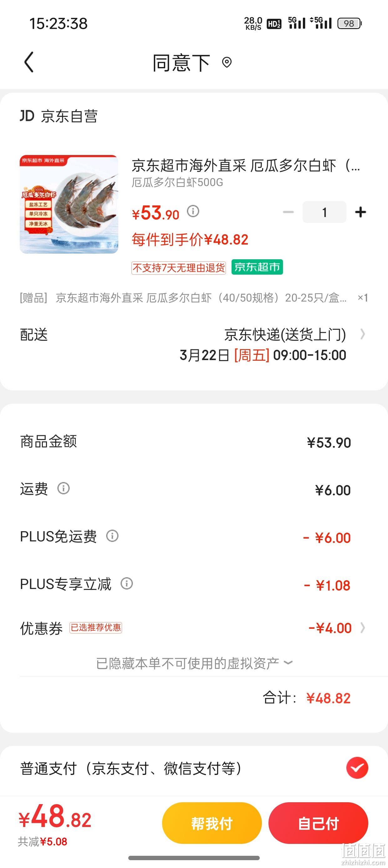Tap the 京东超市 green tag

coord(257,267)
